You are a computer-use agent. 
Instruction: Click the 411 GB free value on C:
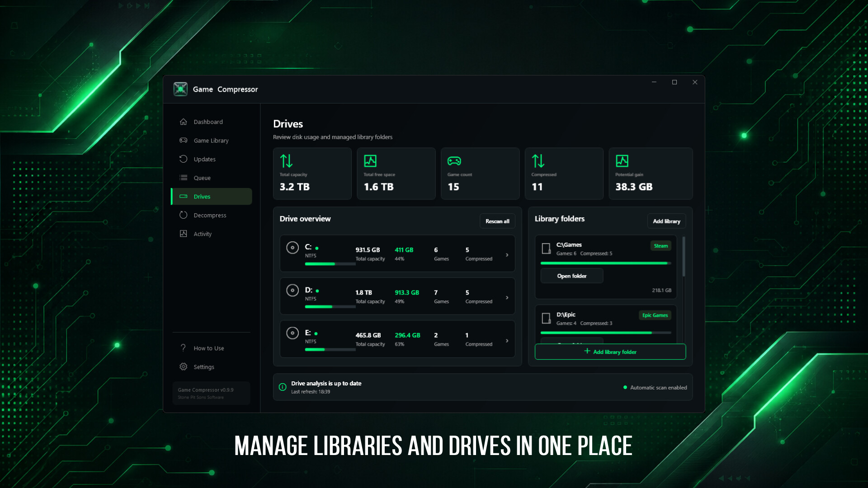click(404, 249)
